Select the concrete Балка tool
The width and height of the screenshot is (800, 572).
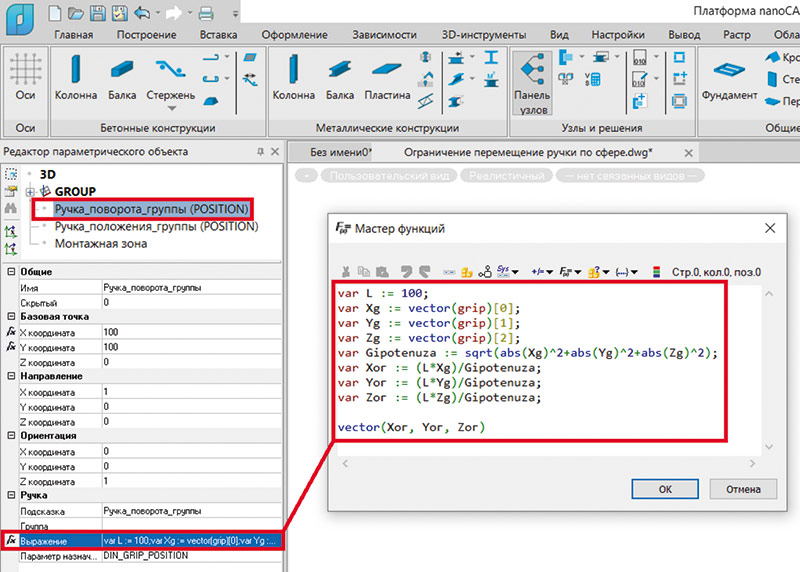pyautogui.click(x=124, y=69)
